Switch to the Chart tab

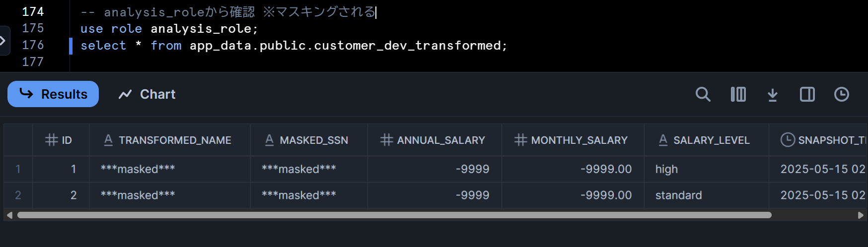coord(147,94)
